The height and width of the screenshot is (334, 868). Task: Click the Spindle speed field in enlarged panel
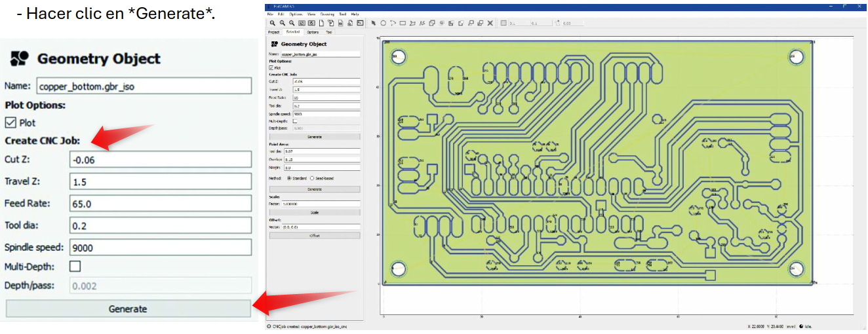tap(161, 248)
